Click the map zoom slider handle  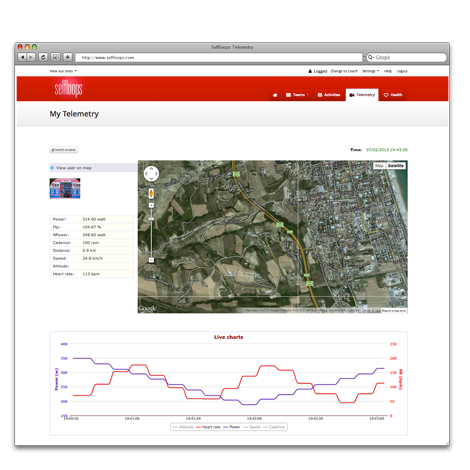tap(151, 219)
